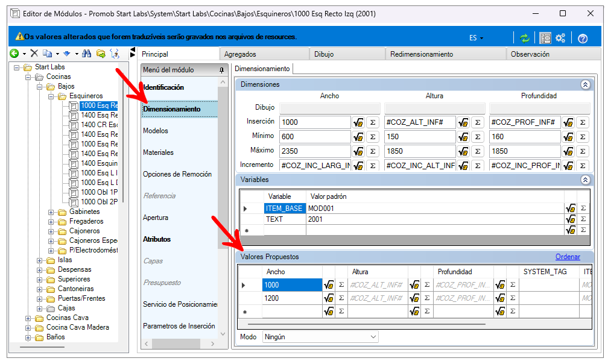
Task: Open formula editor for Inserción Ancho
Action: [358, 122]
